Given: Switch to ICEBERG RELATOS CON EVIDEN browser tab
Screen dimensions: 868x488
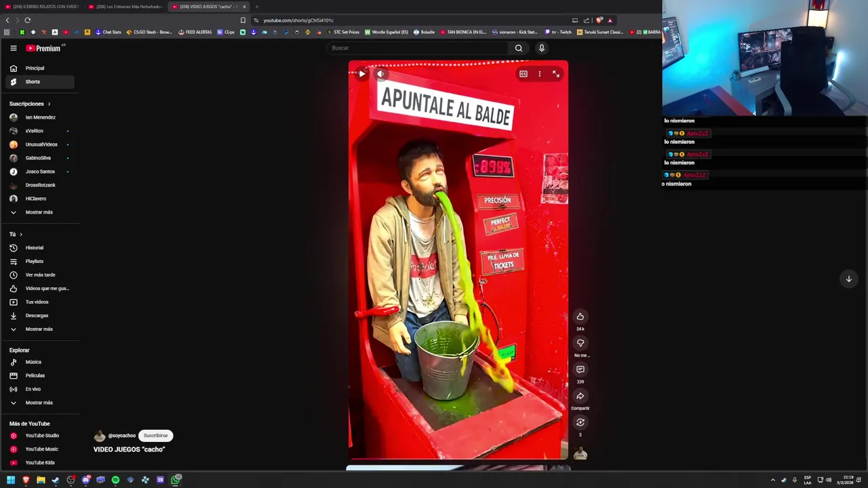Looking at the screenshot, I should pos(42,7).
